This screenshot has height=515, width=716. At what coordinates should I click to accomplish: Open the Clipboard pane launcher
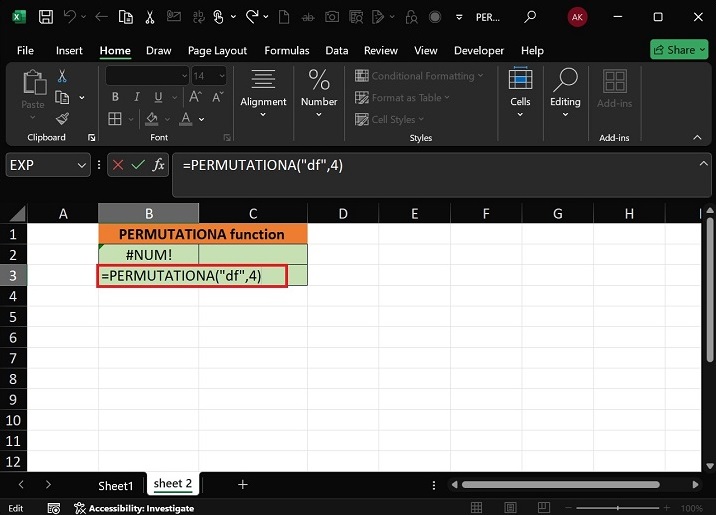[x=91, y=137]
